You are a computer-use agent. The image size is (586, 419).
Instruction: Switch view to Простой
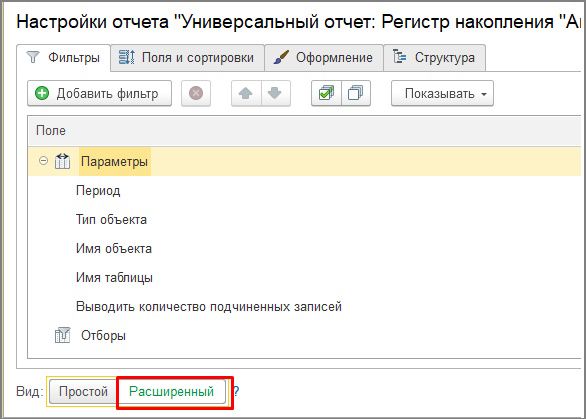click(83, 391)
